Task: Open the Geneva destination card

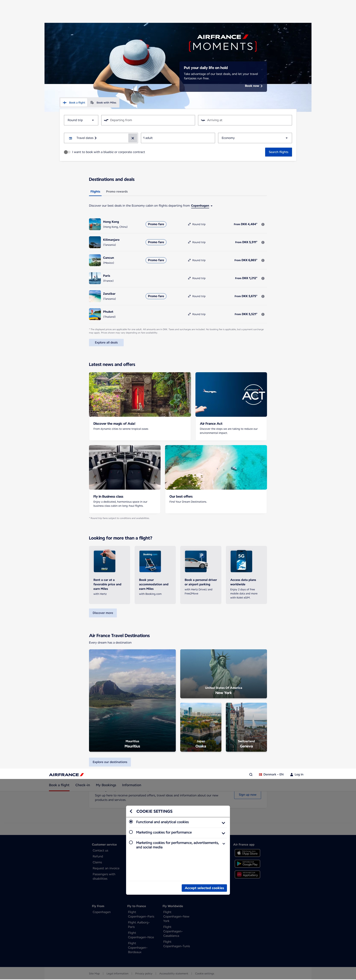Action: click(246, 727)
